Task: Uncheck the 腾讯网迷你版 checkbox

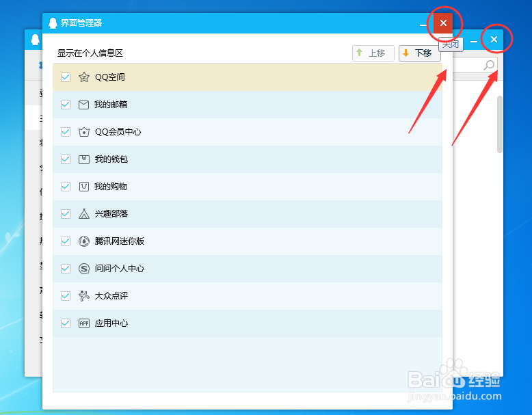Action: click(66, 241)
